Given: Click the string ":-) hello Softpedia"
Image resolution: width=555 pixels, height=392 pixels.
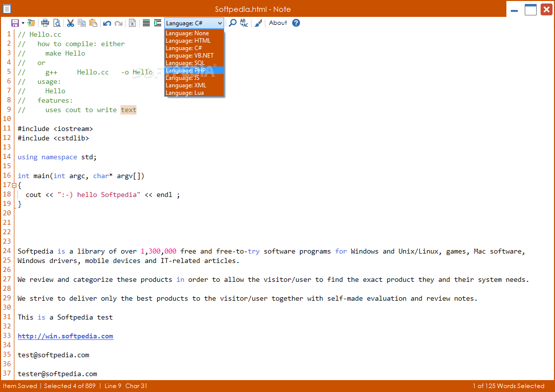Looking at the screenshot, I should 99,195.
